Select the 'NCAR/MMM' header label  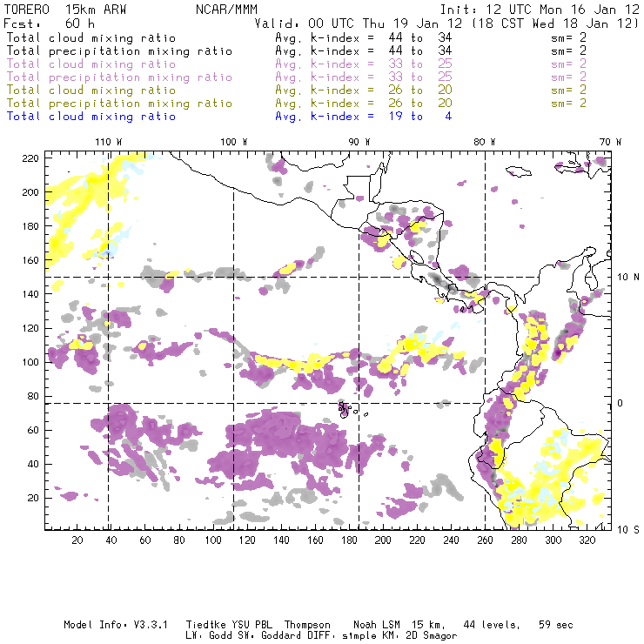coord(226,10)
